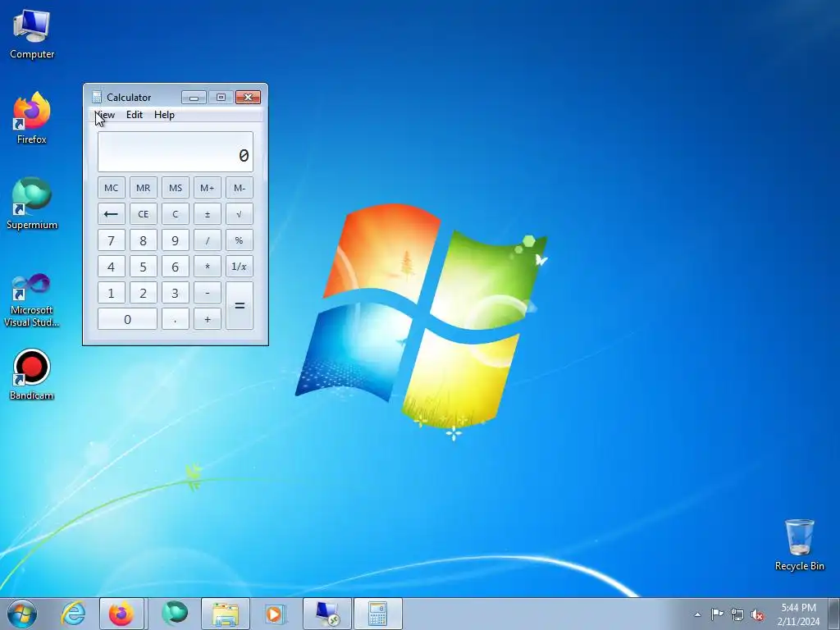Screen dimensions: 840x630
Task: Launch Internet Explorer from the taskbar
Action: click(73, 614)
